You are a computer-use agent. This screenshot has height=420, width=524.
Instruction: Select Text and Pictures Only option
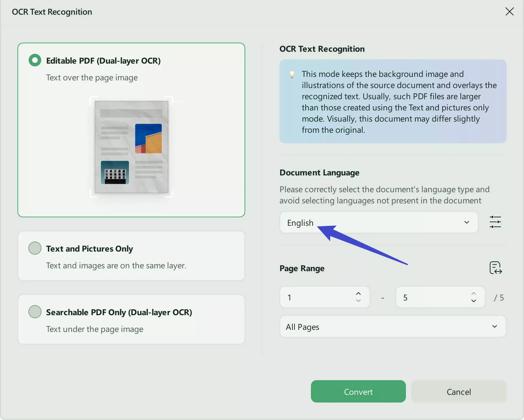(35, 248)
